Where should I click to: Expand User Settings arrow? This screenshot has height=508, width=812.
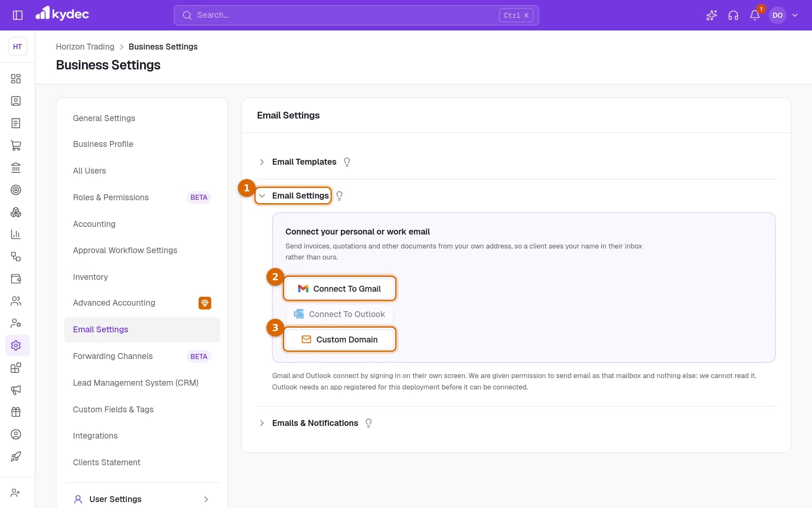point(206,499)
